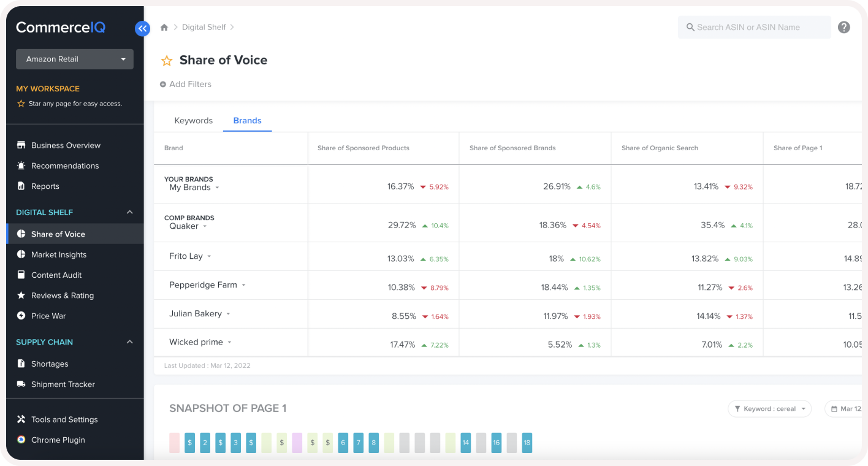This screenshot has width=868, height=466.
Task: Select the Brands tab
Action: point(247,121)
